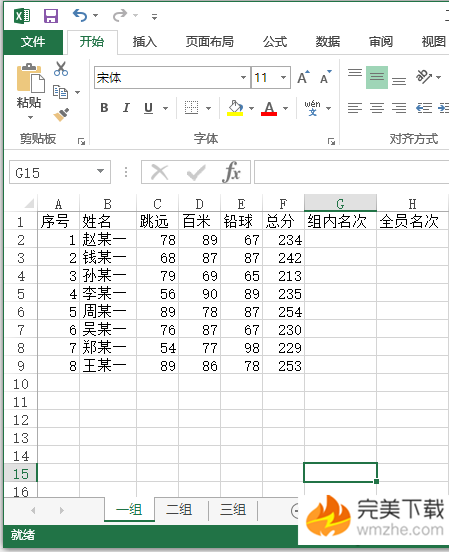Open undo history dropdown arrow
Viewport: 449px width, 552px height.
95,15
